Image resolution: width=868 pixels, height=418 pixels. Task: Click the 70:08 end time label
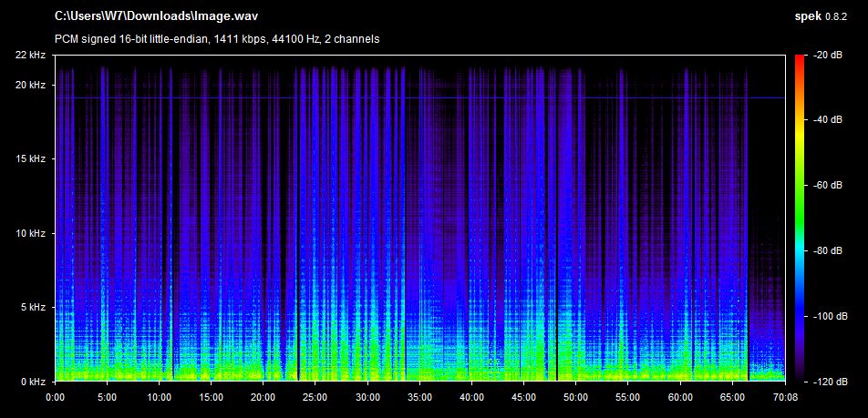[x=784, y=397]
